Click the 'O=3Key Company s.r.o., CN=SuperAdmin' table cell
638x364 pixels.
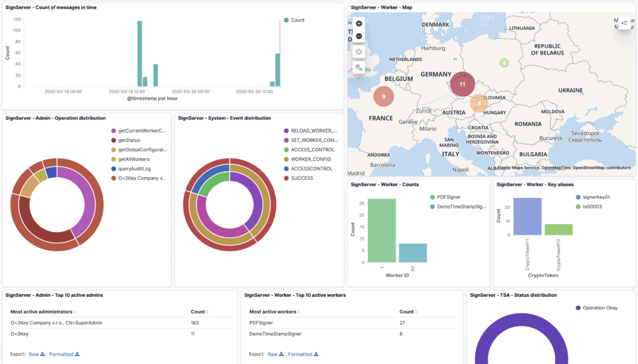point(57,323)
